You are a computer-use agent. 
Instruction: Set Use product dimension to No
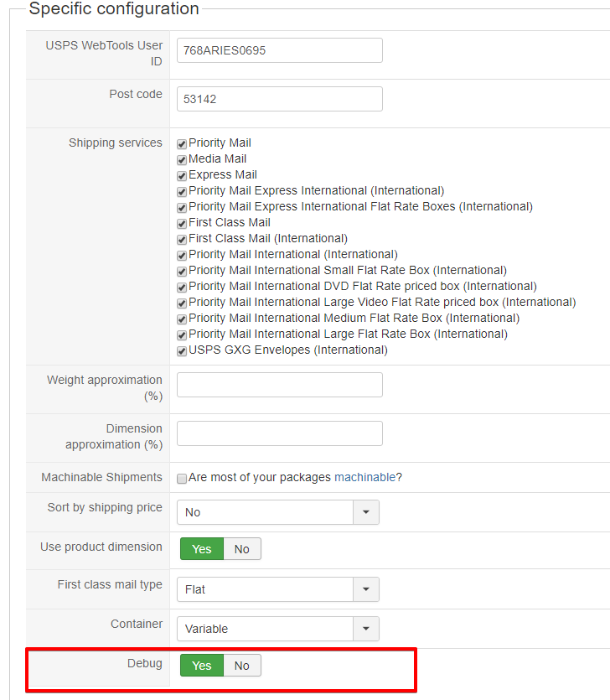tap(242, 549)
